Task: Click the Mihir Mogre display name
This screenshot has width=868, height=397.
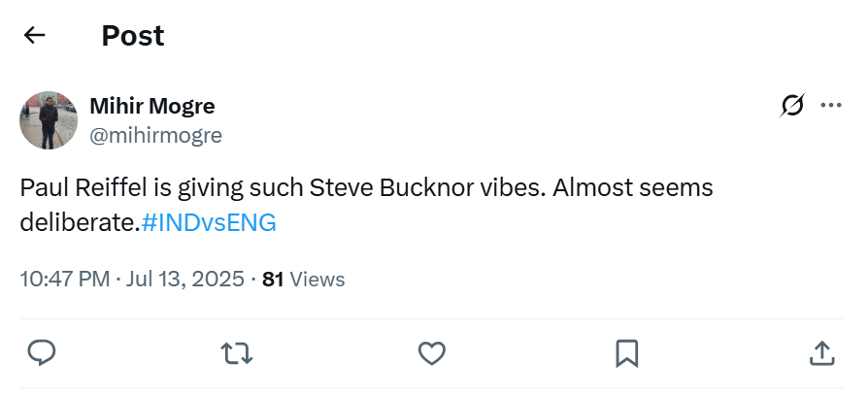Action: point(152,106)
